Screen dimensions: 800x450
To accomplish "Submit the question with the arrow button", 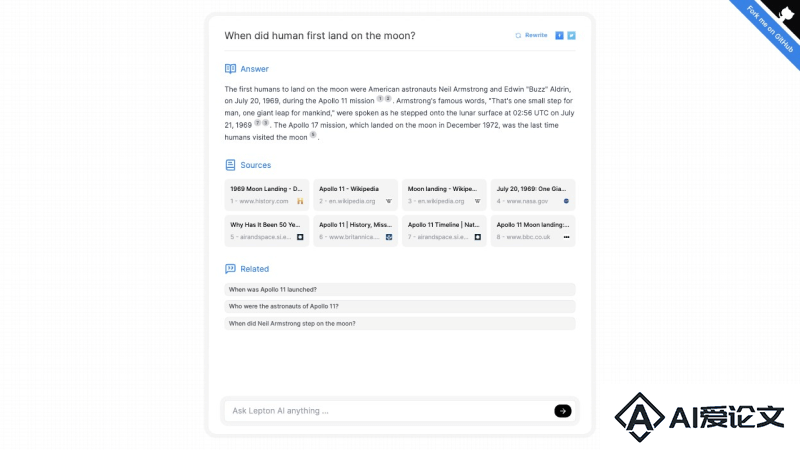I will [563, 411].
